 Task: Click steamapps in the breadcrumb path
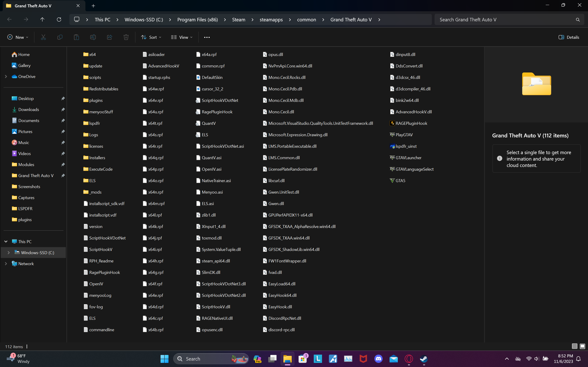point(271,19)
